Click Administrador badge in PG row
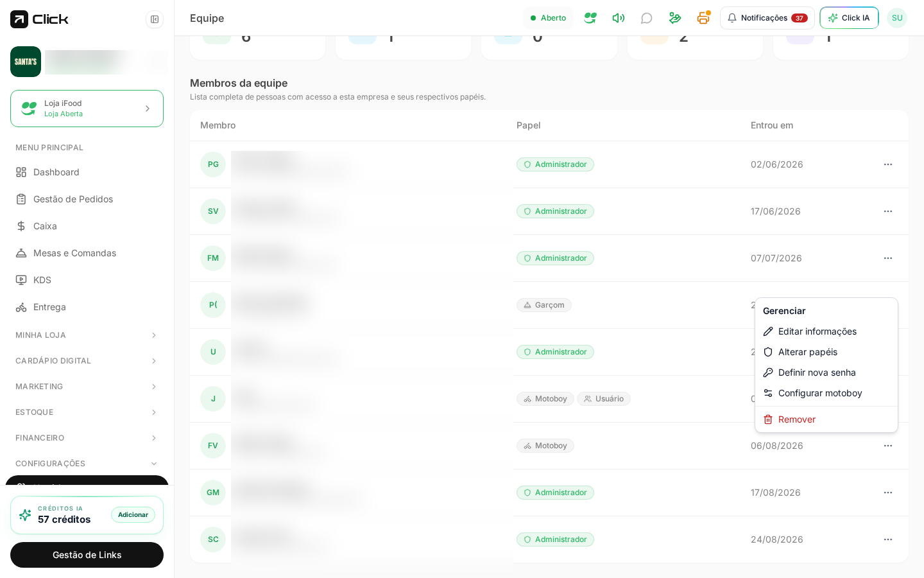The height and width of the screenshot is (578, 924). pyautogui.click(x=555, y=164)
